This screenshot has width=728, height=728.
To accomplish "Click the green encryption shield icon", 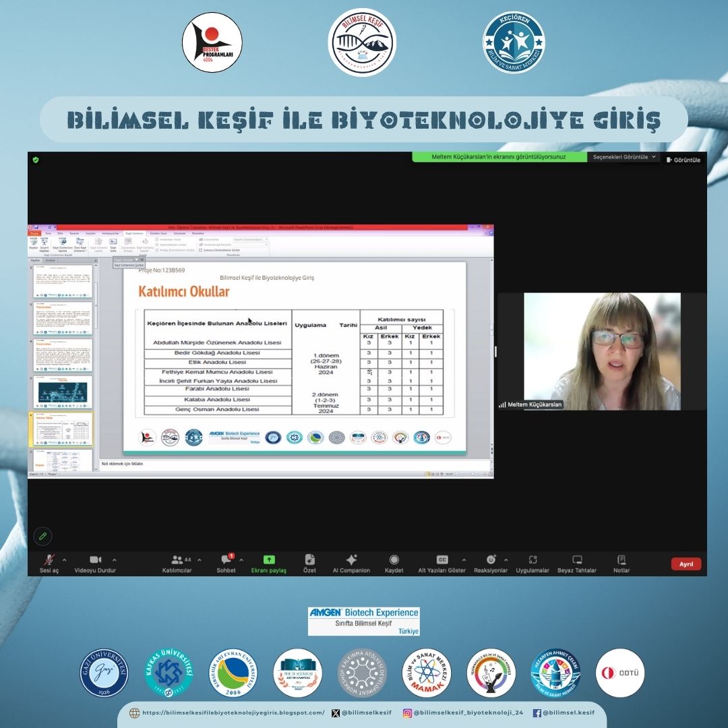I will (x=36, y=160).
